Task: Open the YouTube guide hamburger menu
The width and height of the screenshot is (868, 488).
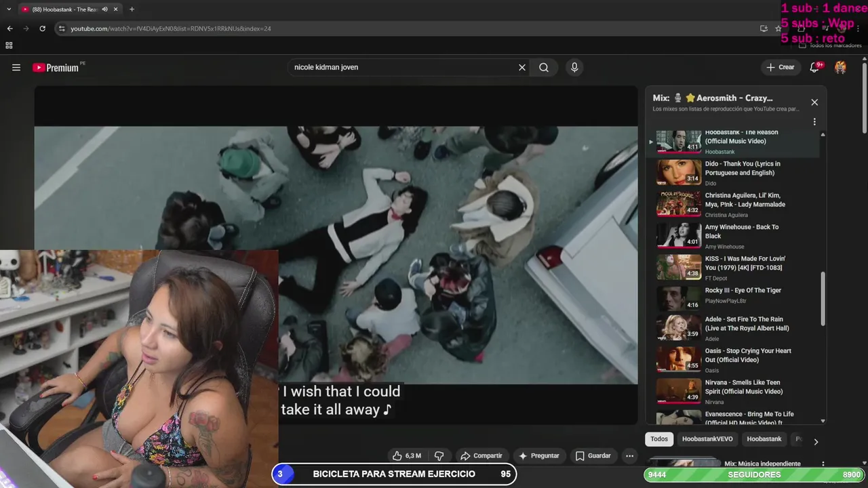Action: (x=16, y=67)
